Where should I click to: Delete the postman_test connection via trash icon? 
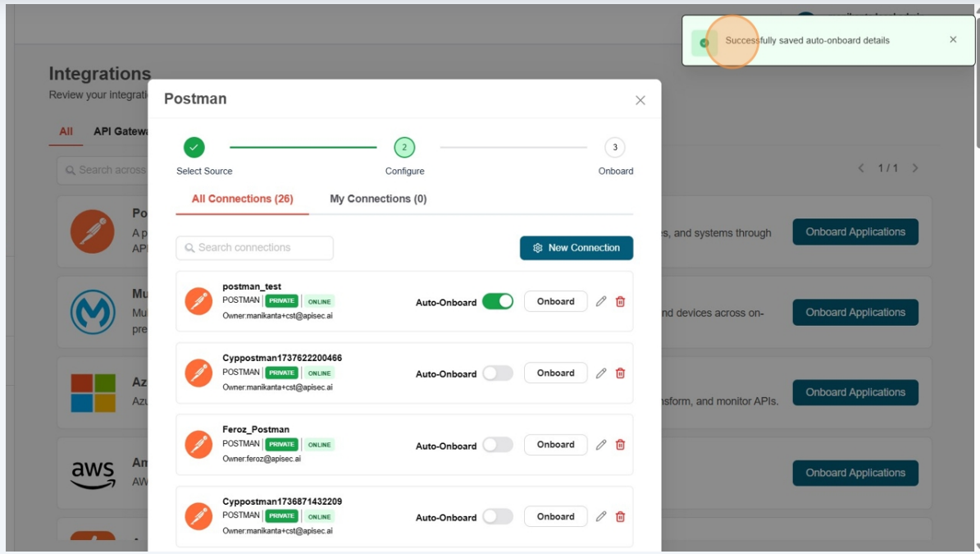click(x=620, y=301)
